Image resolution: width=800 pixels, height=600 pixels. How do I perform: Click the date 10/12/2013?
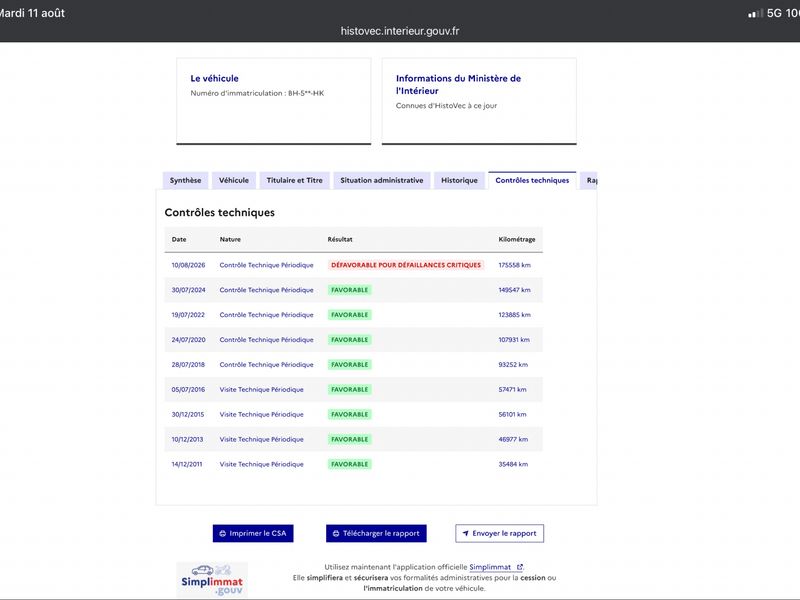pyautogui.click(x=187, y=439)
